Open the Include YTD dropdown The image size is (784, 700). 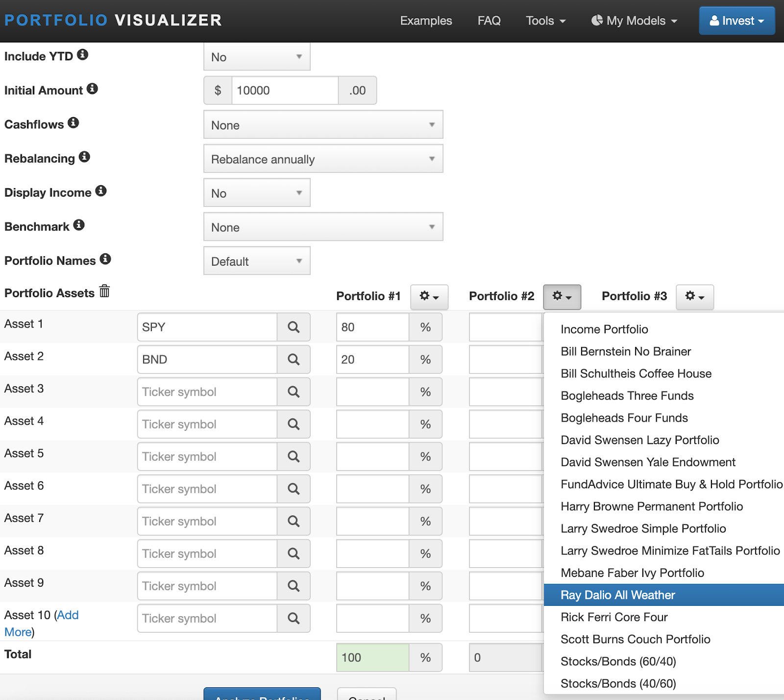pos(257,57)
